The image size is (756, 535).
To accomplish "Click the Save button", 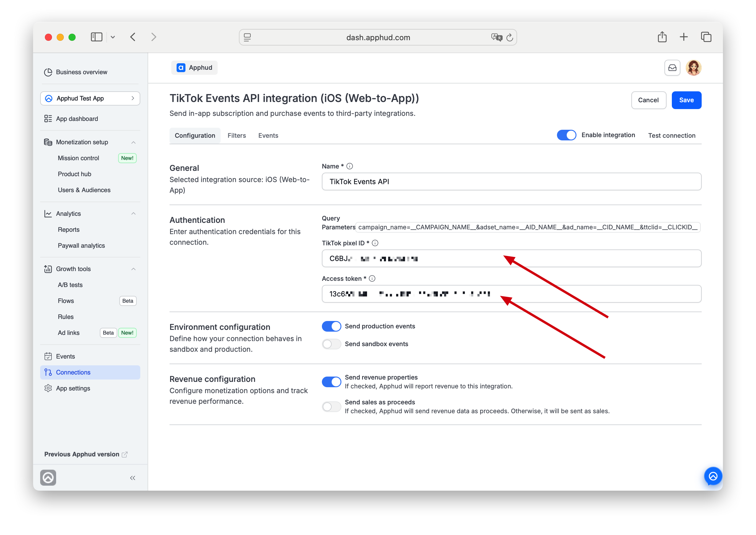I will tap(687, 100).
